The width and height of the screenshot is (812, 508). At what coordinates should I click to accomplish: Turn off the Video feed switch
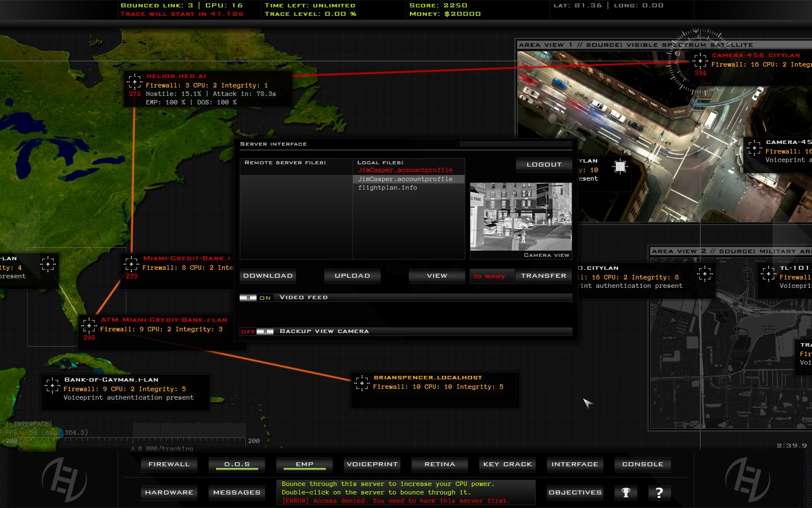point(248,297)
